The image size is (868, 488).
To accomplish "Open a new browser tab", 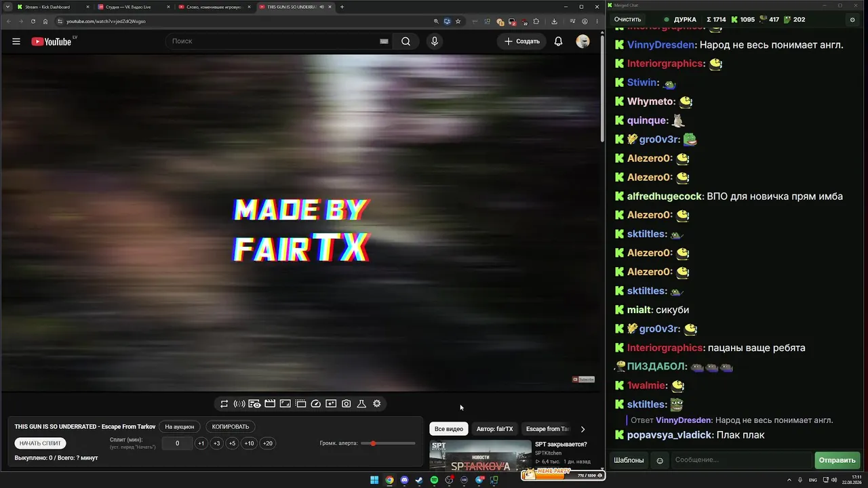I will pyautogui.click(x=342, y=7).
